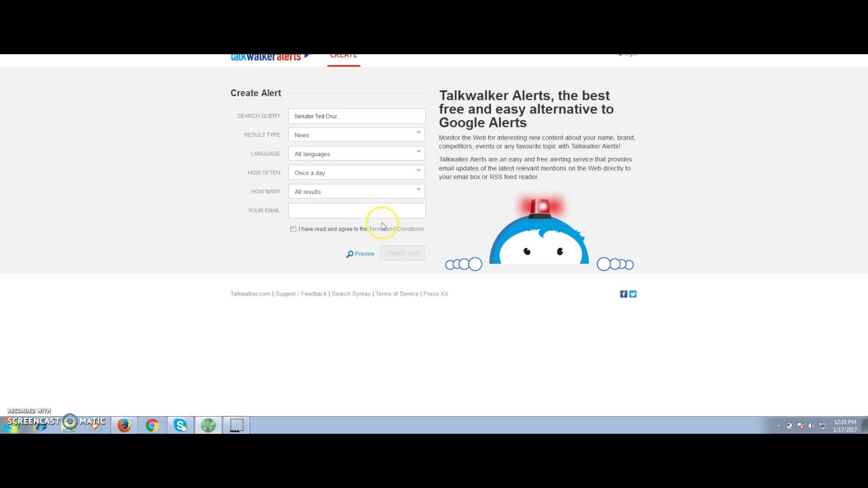Click the YOUR EMAIL label
Viewport: 868px width, 488px height.
[x=264, y=211]
